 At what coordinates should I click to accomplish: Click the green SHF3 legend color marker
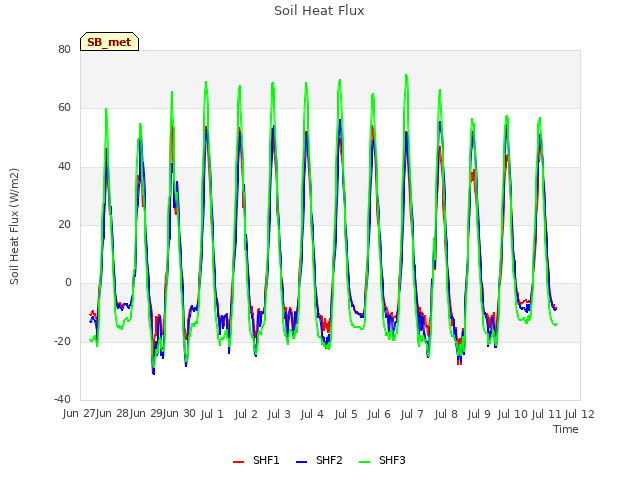pyautogui.click(x=364, y=462)
